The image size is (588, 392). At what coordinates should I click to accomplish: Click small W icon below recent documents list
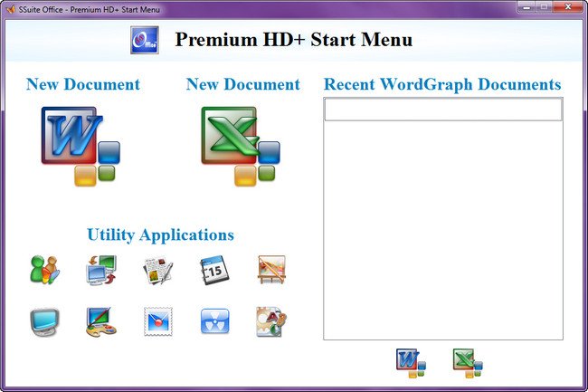(x=411, y=363)
